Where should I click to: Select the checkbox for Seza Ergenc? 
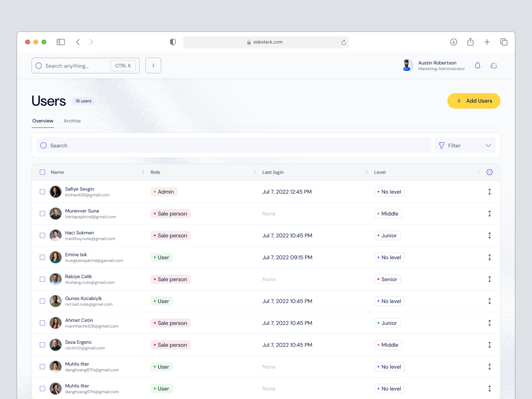[42, 345]
